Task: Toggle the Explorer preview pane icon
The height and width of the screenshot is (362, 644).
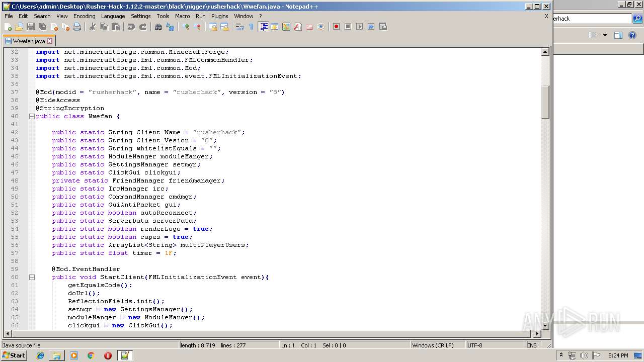Action: [618, 35]
